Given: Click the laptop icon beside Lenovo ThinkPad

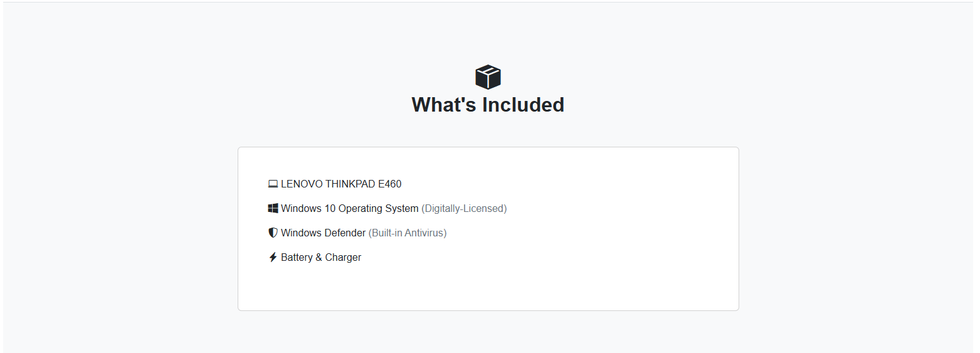Looking at the screenshot, I should click(273, 184).
